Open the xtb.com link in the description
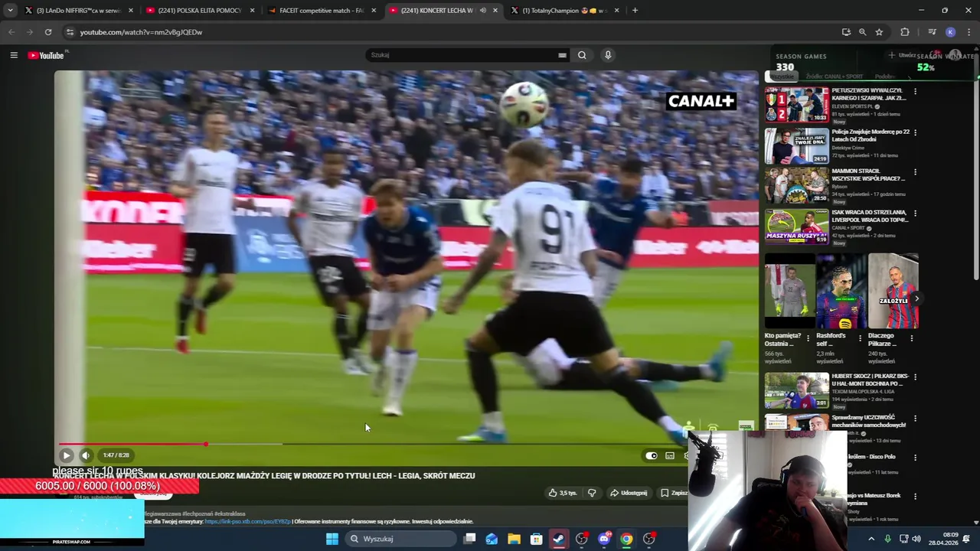The width and height of the screenshot is (980, 551). [x=247, y=521]
